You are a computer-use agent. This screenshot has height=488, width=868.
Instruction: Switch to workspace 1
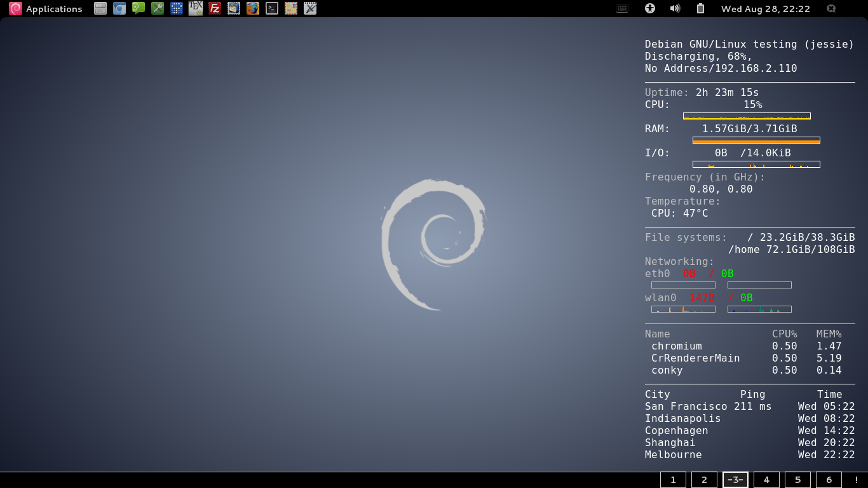point(673,480)
